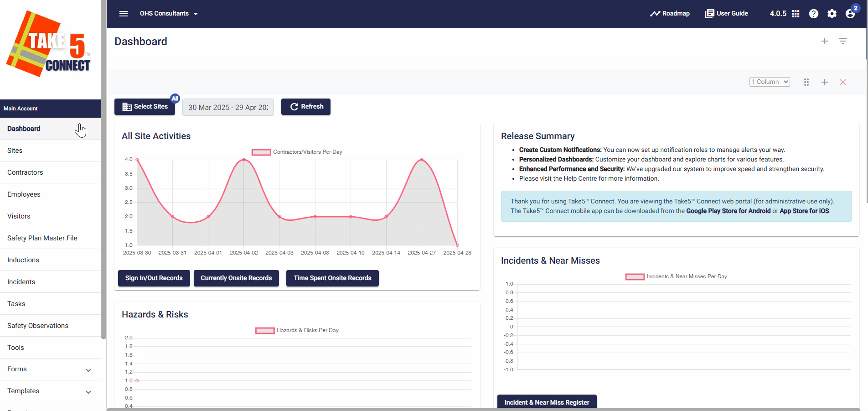Toggle the Contractors/Visitors Per Day legend

[297, 152]
